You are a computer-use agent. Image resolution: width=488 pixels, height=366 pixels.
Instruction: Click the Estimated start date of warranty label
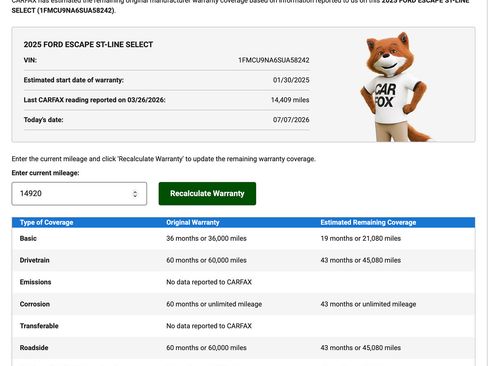pyautogui.click(x=73, y=80)
